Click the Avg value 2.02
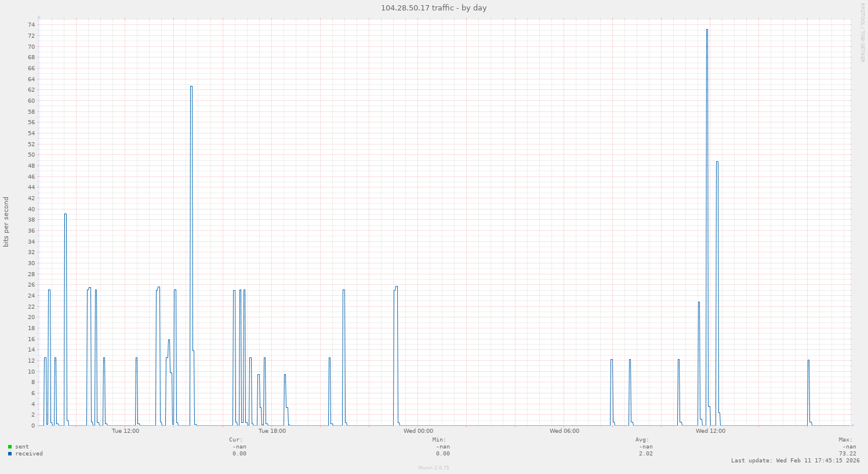 646,454
